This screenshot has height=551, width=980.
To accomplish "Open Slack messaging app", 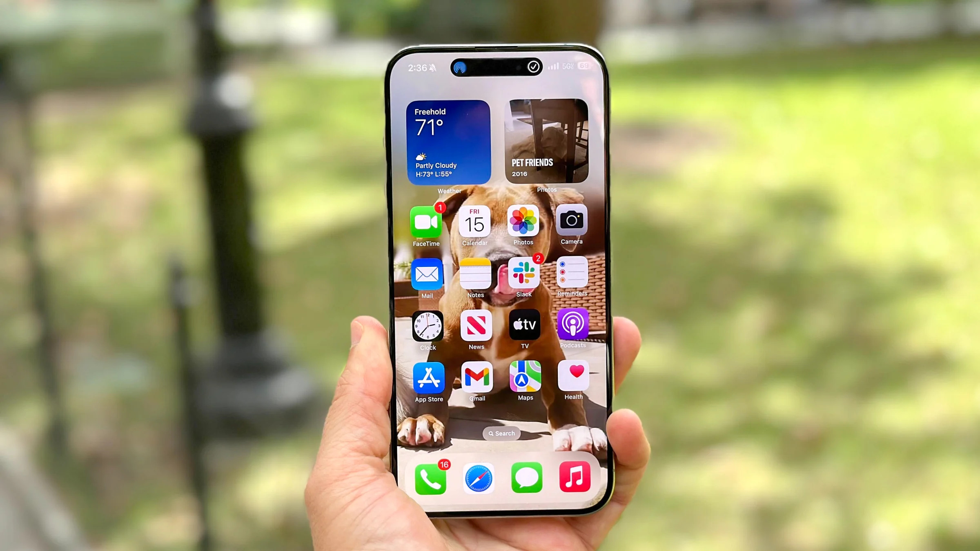I will click(524, 274).
